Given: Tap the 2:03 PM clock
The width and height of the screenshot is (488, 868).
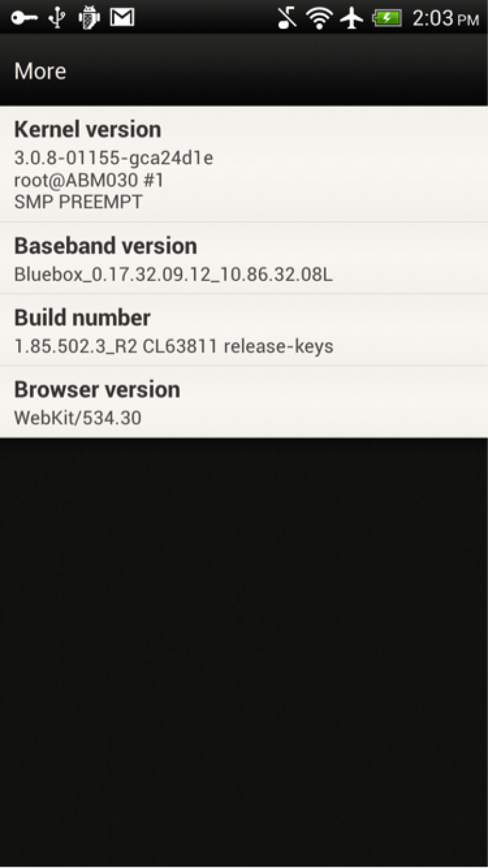Looking at the screenshot, I should [x=445, y=18].
